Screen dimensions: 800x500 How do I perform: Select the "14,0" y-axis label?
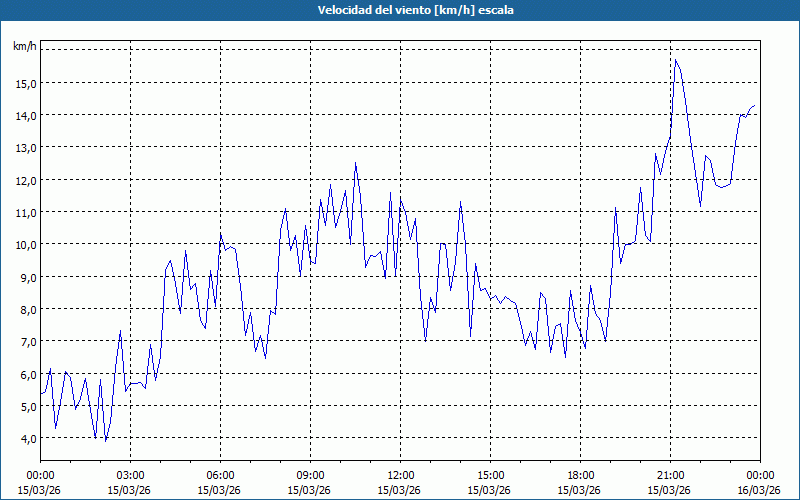coord(26,116)
